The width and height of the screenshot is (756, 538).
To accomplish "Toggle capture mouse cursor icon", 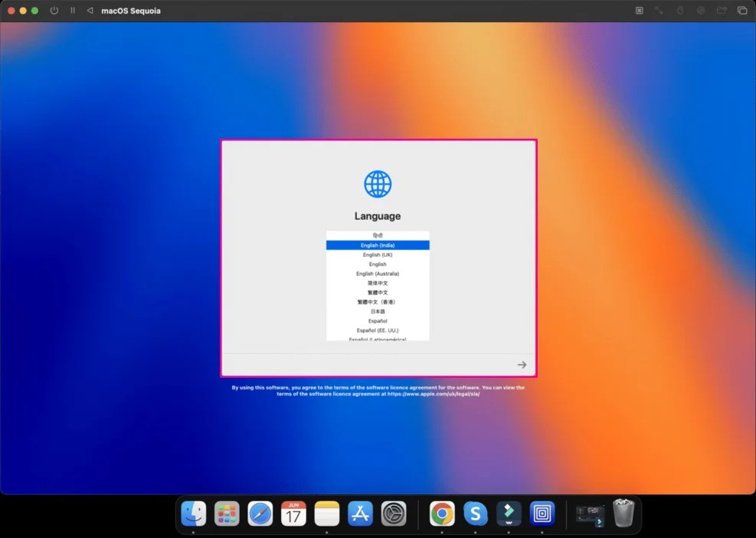I will tap(639, 10).
